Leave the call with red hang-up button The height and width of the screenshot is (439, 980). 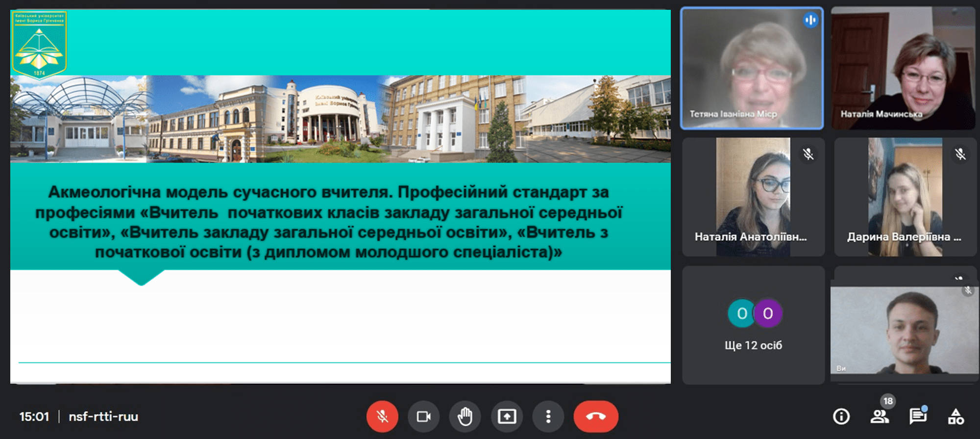point(596,416)
